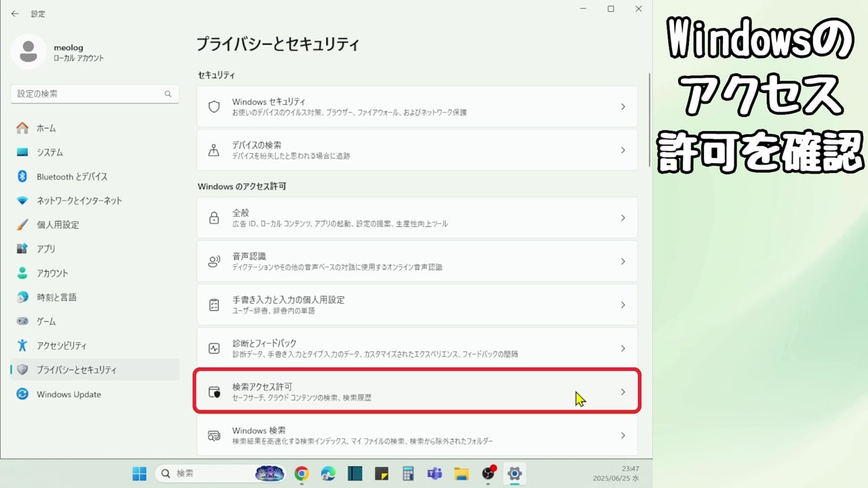The height and width of the screenshot is (488, 868).
Task: Open the dark teal app in taskbar
Action: coord(355,473)
